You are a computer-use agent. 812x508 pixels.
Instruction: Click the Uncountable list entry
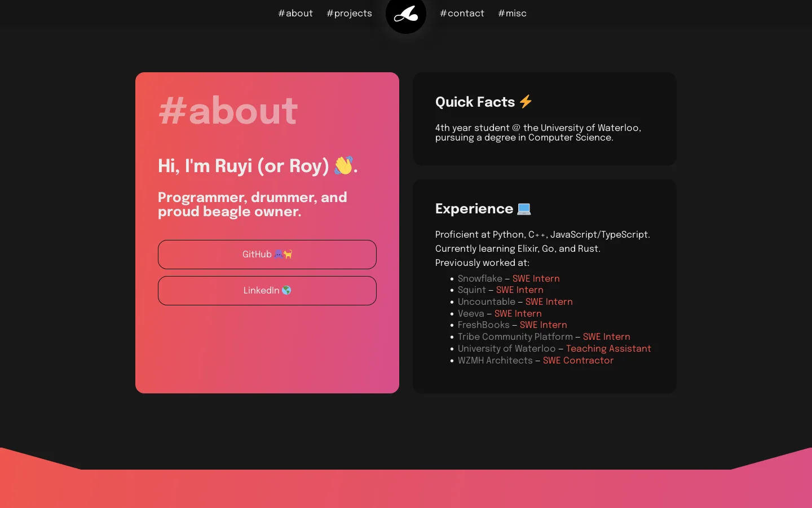515,302
